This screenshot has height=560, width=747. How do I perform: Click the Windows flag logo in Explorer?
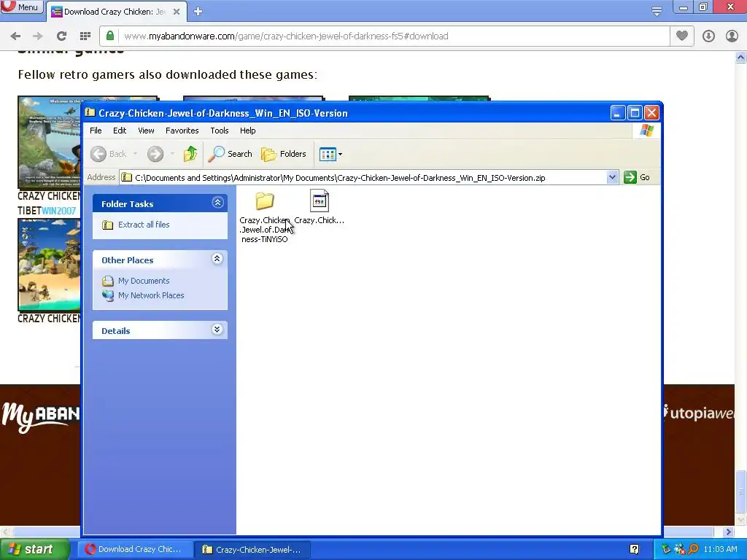646,130
